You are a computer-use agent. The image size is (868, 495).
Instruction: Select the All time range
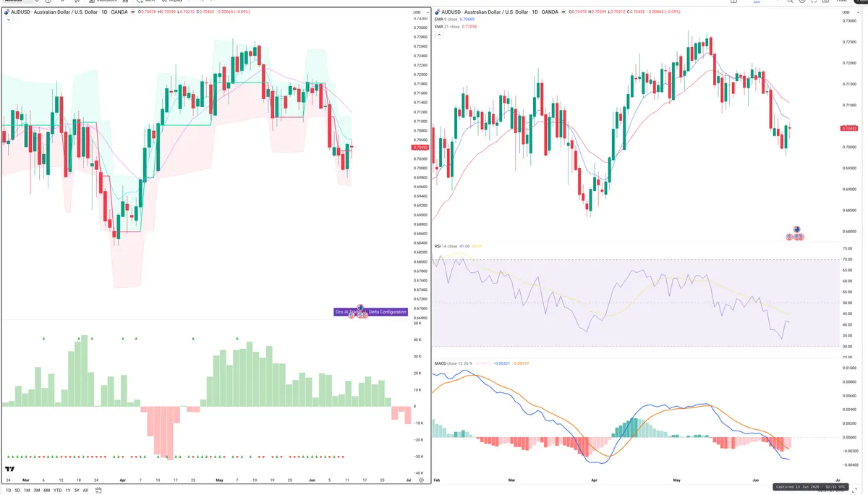[x=85, y=490]
